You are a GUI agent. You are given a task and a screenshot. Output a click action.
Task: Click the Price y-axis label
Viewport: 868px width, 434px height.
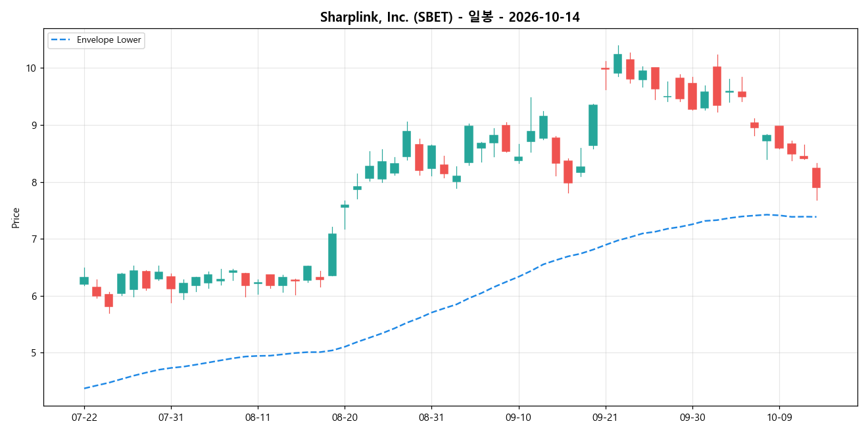pos(16,218)
